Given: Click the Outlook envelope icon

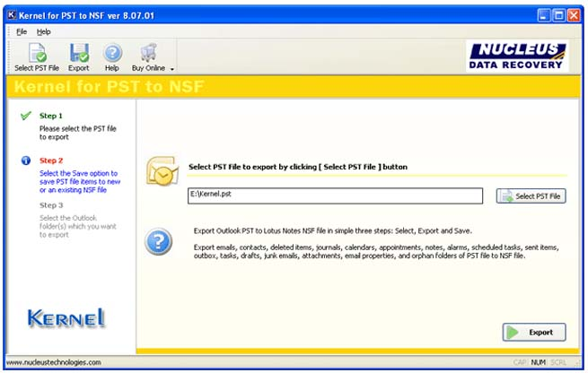Looking at the screenshot, I should pyautogui.click(x=162, y=171).
